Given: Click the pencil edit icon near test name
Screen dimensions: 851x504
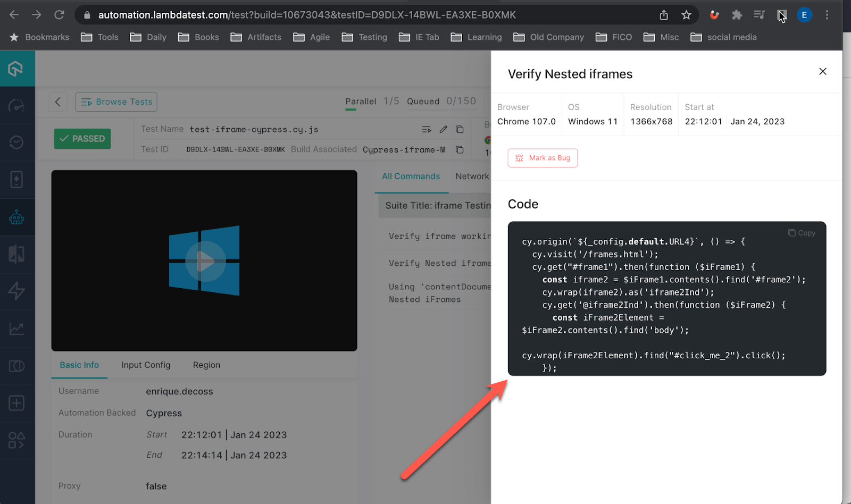Looking at the screenshot, I should tap(444, 129).
